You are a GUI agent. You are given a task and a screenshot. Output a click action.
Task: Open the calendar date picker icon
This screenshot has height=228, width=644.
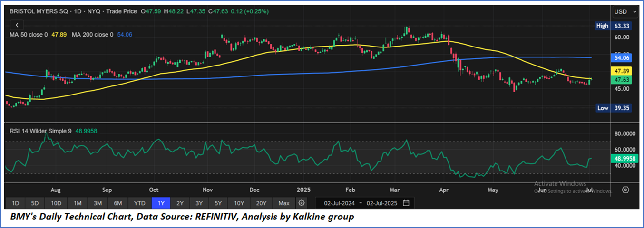pyautogui.click(x=406, y=203)
